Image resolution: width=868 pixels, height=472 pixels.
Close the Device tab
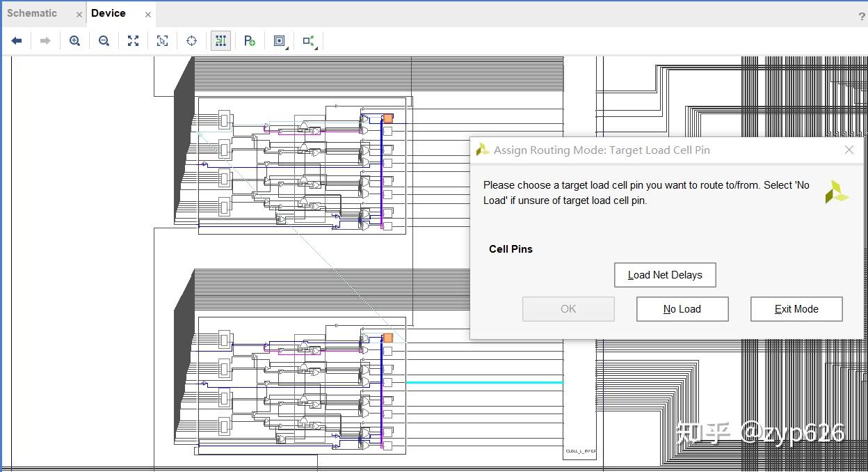[x=148, y=15]
